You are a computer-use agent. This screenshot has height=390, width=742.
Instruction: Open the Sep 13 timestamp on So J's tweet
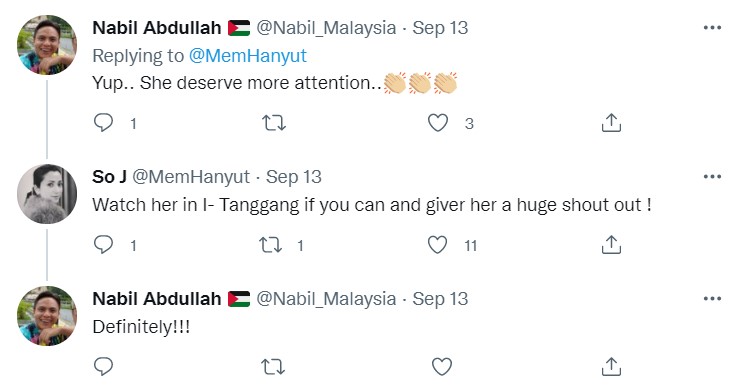pyautogui.click(x=293, y=177)
